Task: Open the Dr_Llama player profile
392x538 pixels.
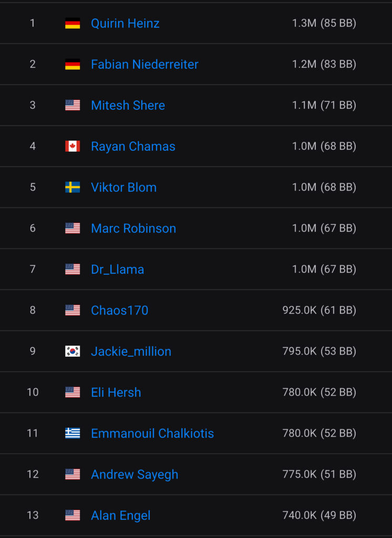Action: [x=117, y=269]
